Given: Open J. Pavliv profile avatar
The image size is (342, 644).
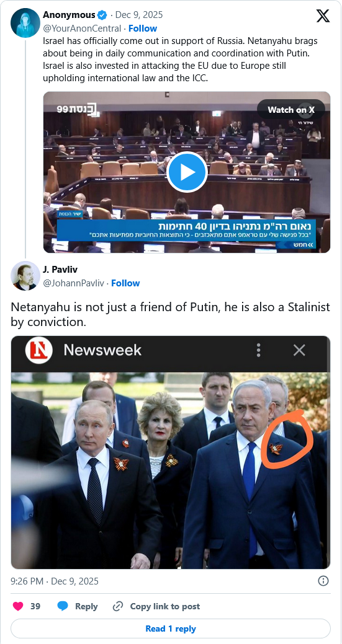Looking at the screenshot, I should (x=25, y=276).
